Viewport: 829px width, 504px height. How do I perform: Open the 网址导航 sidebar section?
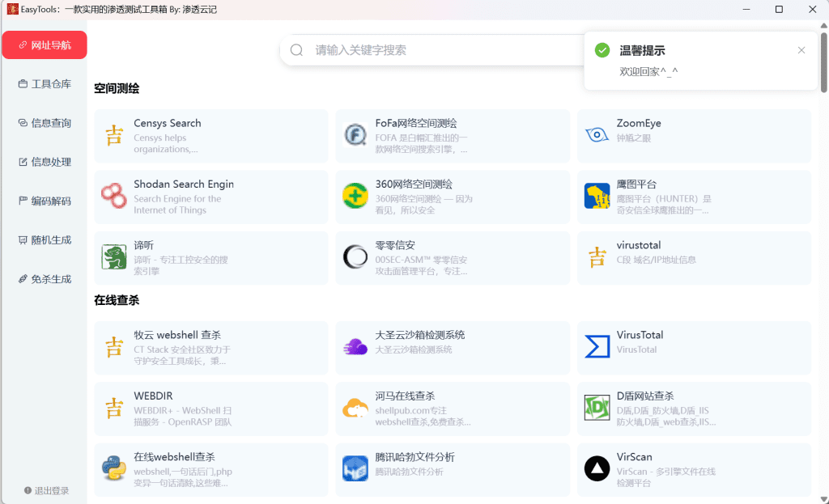click(45, 45)
